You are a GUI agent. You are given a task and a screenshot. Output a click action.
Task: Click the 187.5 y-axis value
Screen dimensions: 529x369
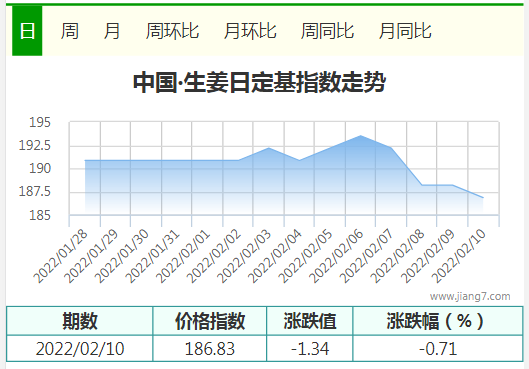coord(34,192)
